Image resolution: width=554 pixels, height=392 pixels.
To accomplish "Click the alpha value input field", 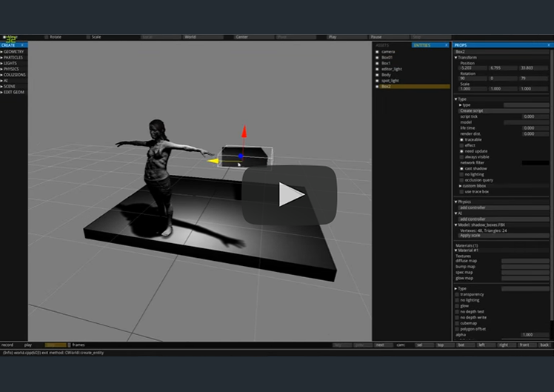I will point(535,335).
